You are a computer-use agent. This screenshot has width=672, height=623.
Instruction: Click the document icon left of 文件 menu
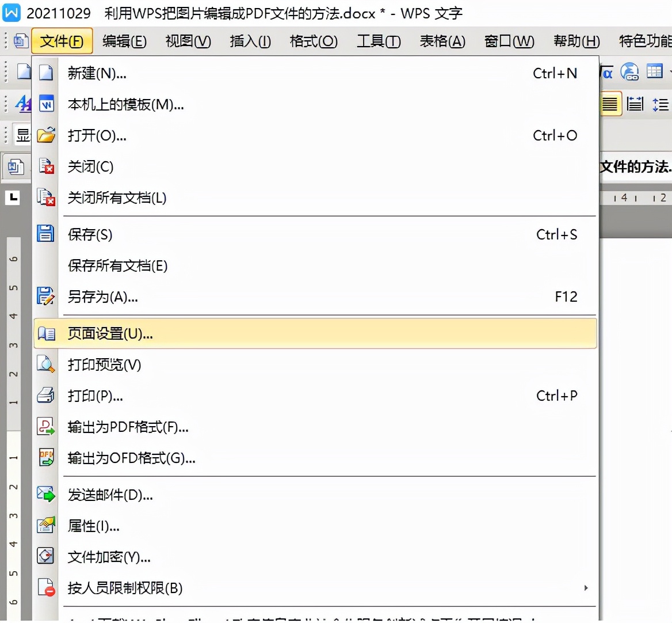(21, 41)
